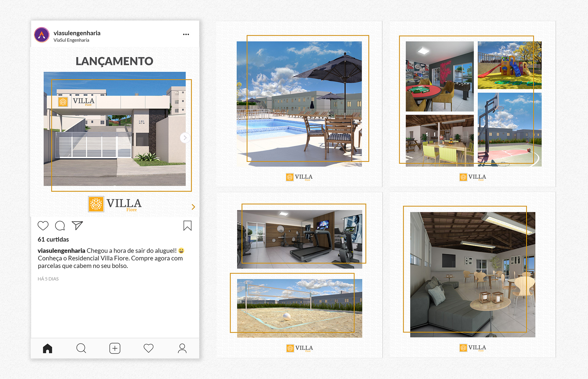Save post with bookmark icon
Image resolution: width=588 pixels, height=379 pixels.
coord(187,226)
